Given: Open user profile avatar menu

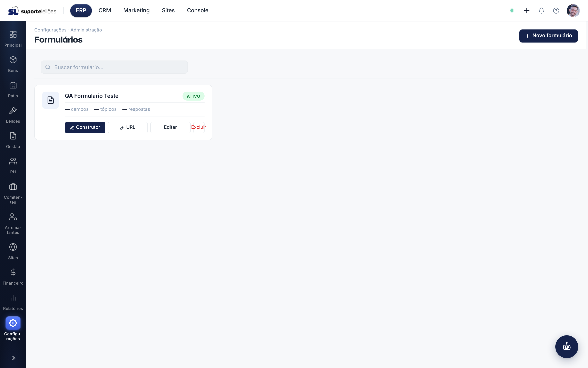Looking at the screenshot, I should pos(573,10).
